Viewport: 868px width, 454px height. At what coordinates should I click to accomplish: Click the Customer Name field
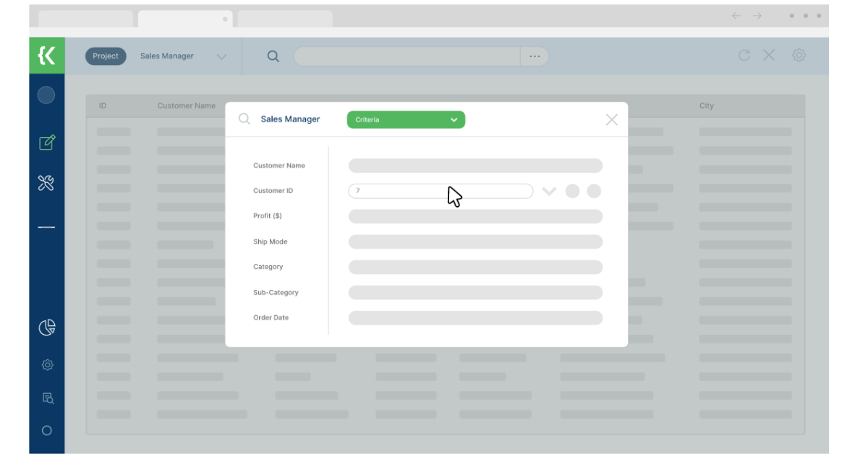(x=475, y=166)
